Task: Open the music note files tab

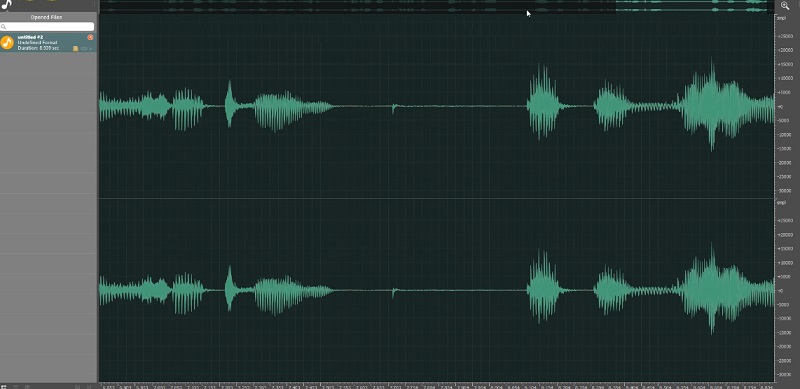Action: pyautogui.click(x=6, y=5)
